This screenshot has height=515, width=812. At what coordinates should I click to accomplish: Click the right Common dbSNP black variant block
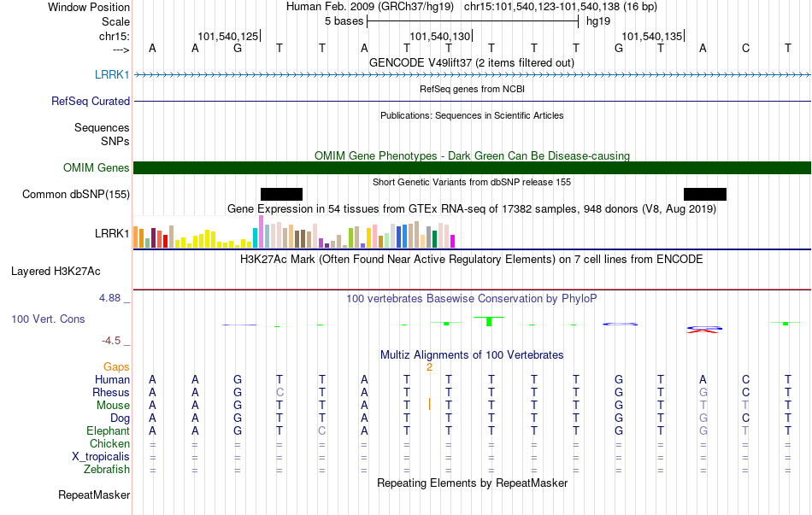click(705, 194)
